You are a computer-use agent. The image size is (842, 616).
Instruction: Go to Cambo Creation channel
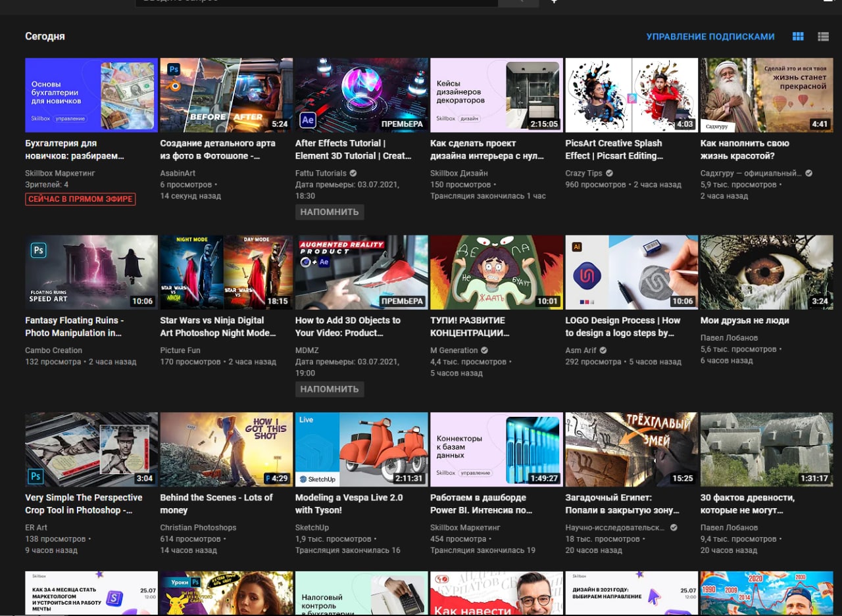click(54, 350)
